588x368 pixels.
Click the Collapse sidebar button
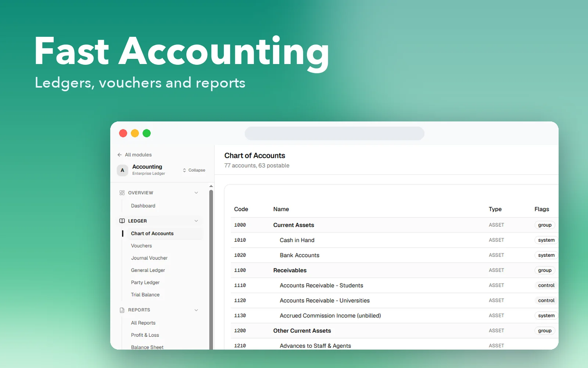[194, 170]
